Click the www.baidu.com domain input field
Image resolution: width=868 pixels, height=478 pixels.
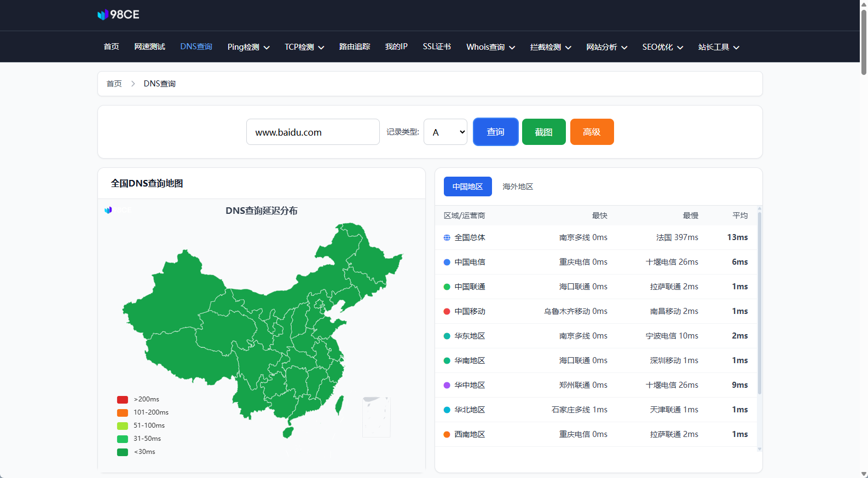coord(313,132)
